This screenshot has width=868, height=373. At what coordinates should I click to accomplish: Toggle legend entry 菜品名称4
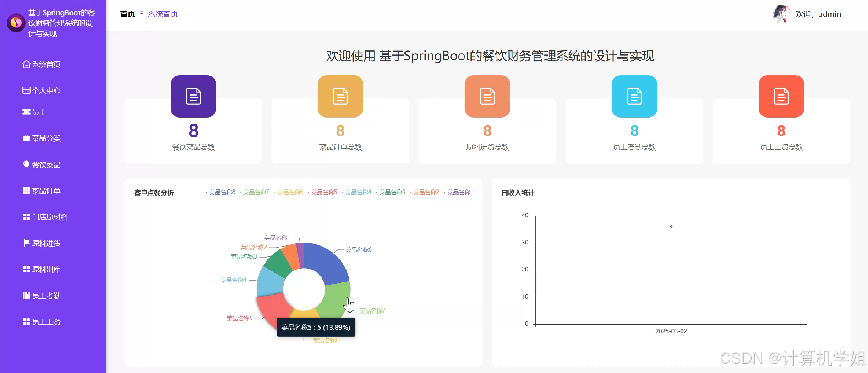pos(357,192)
